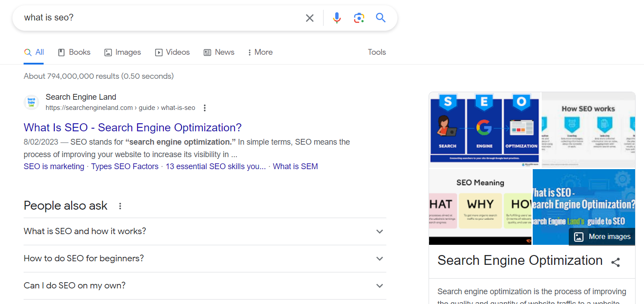Click the 'About 794,000,000 results' text
Viewport: 644px width, 304px height.
point(99,76)
